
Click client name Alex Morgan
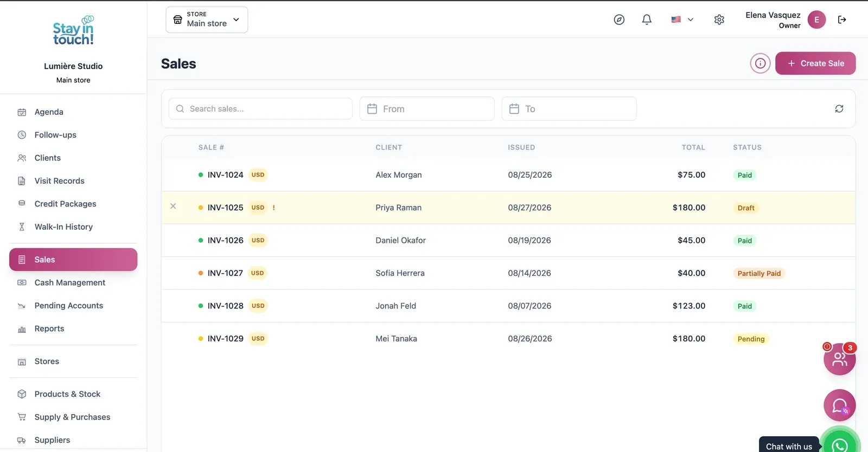point(399,175)
